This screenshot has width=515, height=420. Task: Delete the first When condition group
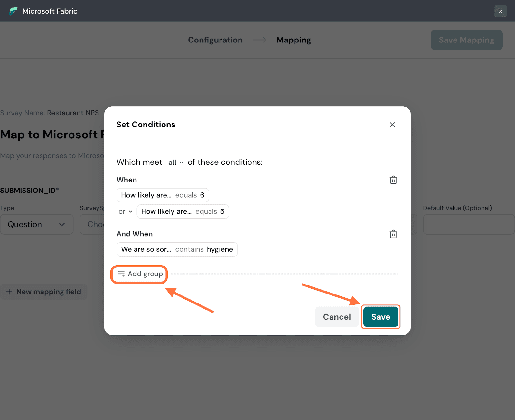pyautogui.click(x=393, y=180)
